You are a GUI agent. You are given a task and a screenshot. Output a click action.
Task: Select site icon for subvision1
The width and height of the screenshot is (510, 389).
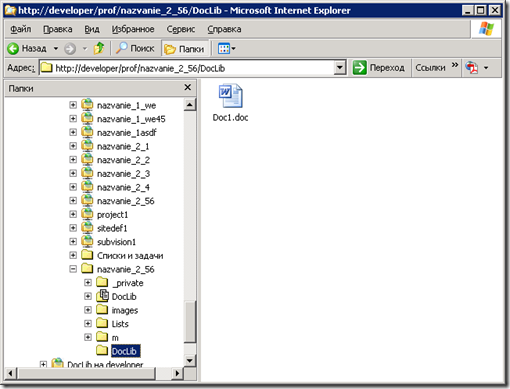(87, 242)
